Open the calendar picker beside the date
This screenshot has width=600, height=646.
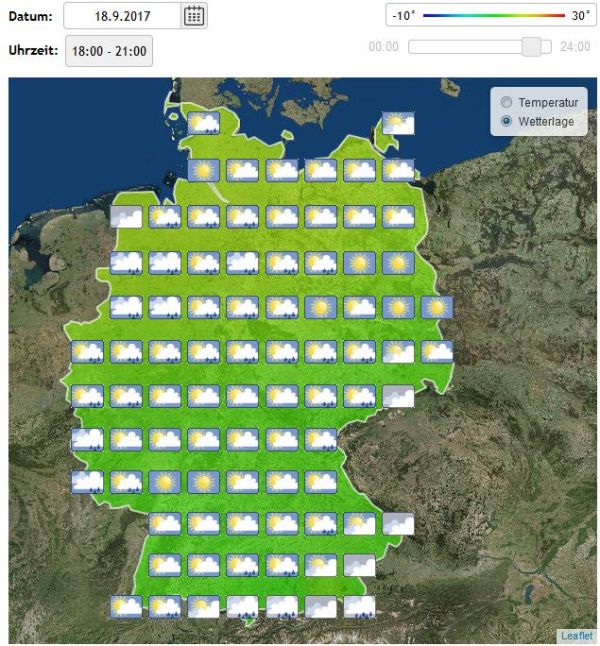(194, 15)
